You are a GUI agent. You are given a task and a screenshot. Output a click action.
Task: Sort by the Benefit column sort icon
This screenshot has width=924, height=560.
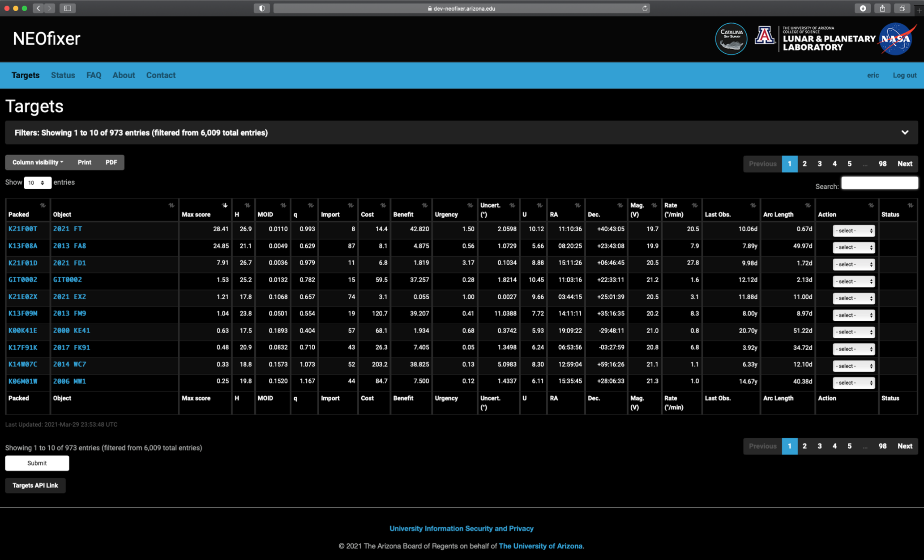(425, 205)
